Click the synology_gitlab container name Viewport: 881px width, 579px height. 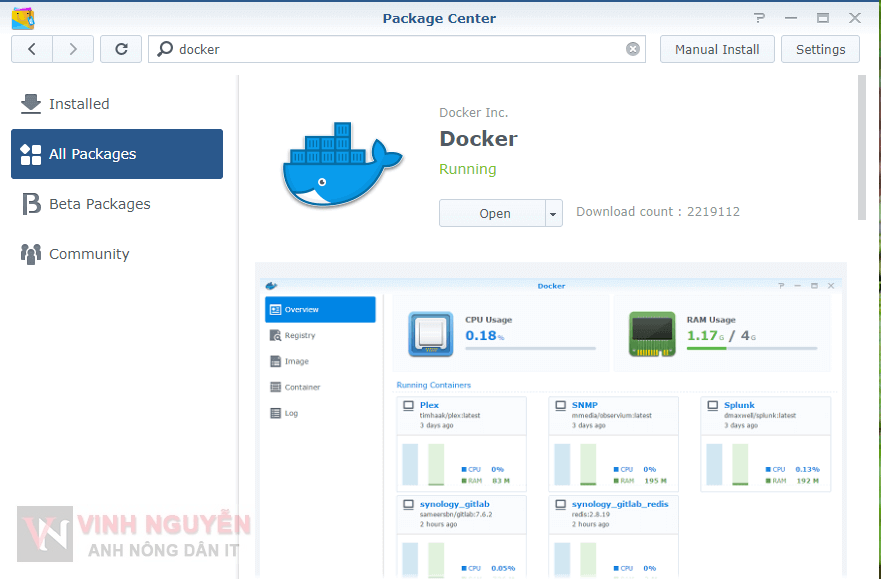click(455, 504)
